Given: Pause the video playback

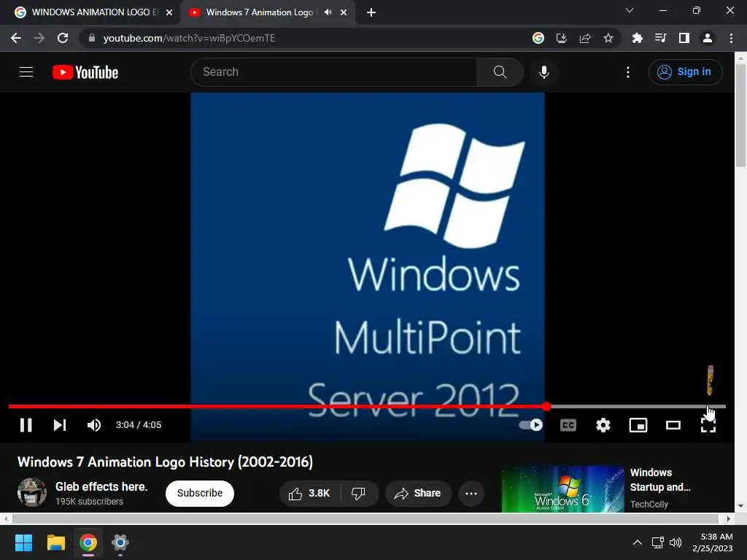Looking at the screenshot, I should tap(26, 425).
